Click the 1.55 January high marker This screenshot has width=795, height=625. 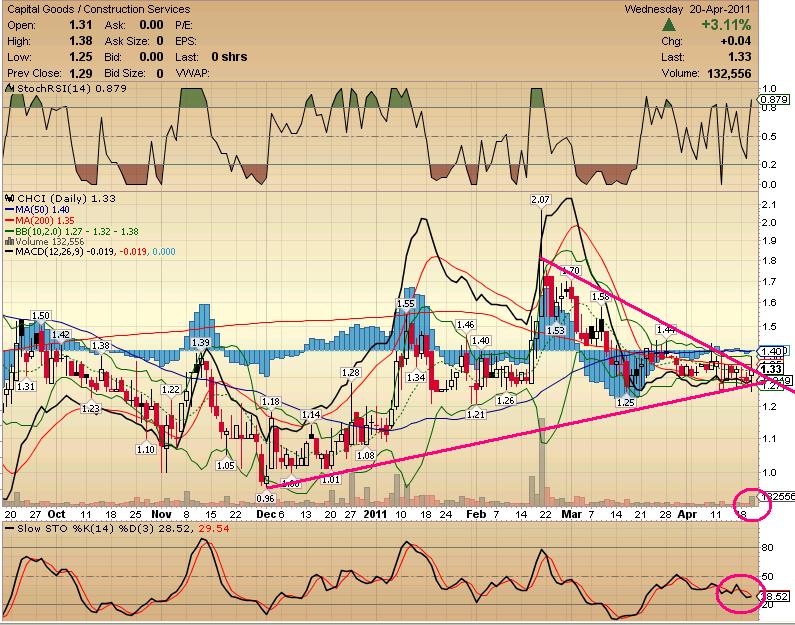[x=406, y=304]
